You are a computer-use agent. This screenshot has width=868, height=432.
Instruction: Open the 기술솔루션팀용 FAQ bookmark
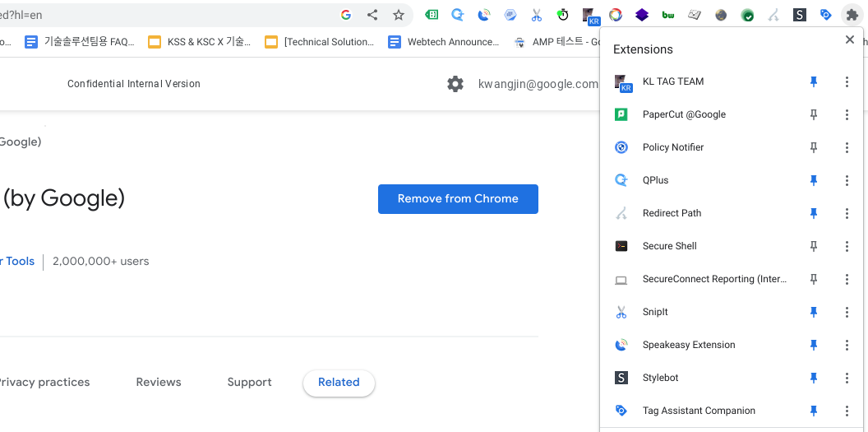pos(80,41)
